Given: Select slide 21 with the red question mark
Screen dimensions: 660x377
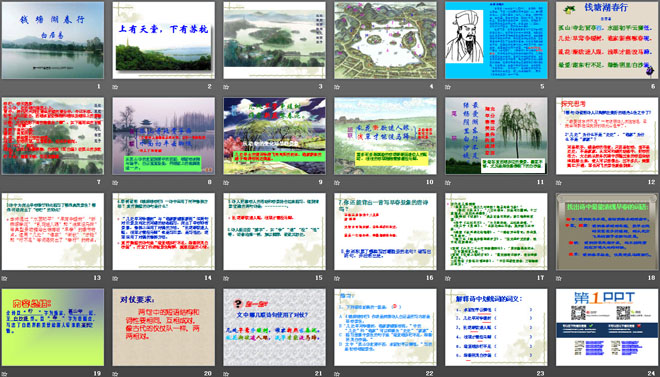Looking at the screenshot, I should (274, 327).
